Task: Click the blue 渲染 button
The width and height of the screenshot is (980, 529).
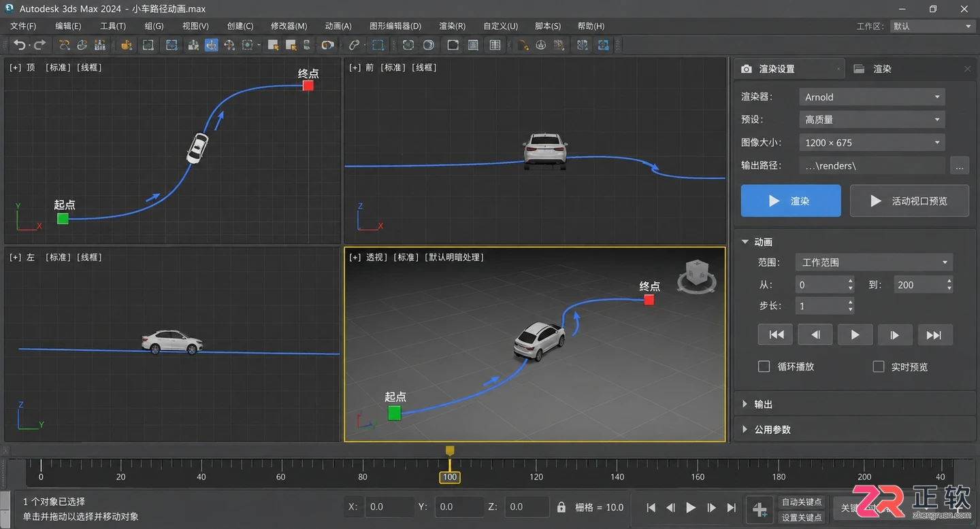Action: point(791,201)
